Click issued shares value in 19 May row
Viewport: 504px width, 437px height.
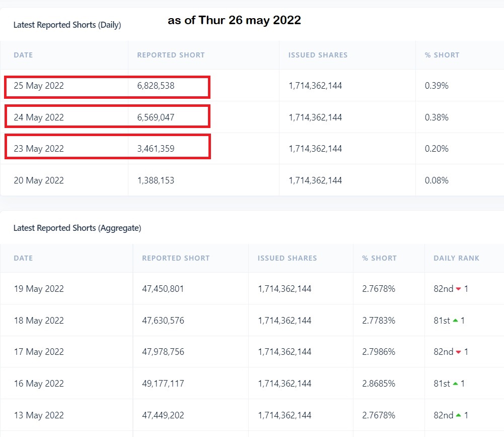click(284, 289)
